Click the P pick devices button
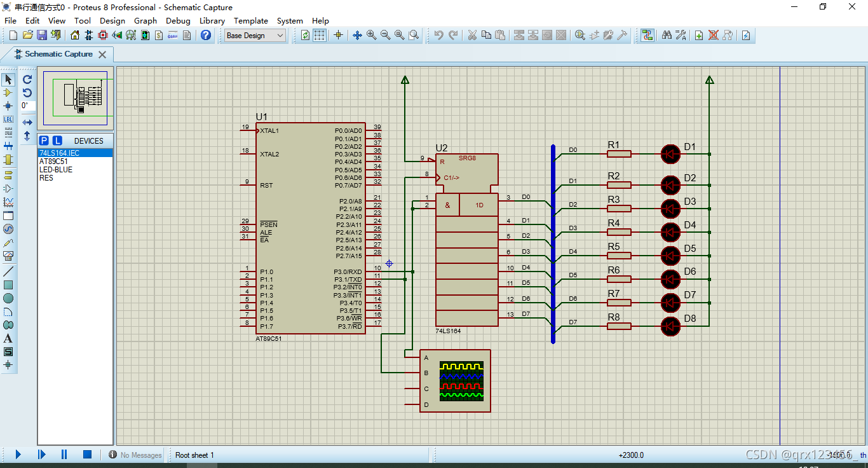 pyautogui.click(x=44, y=141)
